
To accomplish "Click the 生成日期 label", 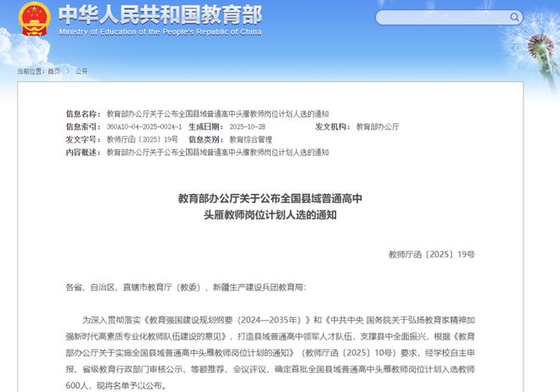I will click(206, 126).
